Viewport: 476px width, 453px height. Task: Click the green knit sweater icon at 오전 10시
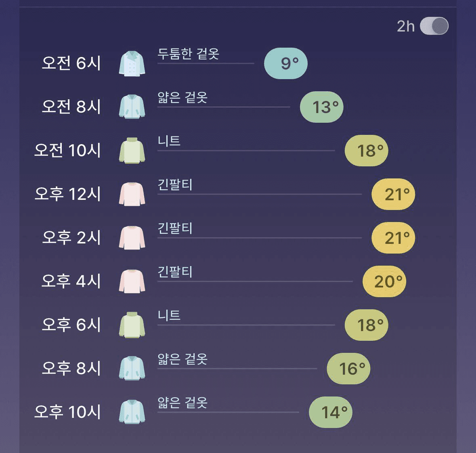click(x=132, y=151)
